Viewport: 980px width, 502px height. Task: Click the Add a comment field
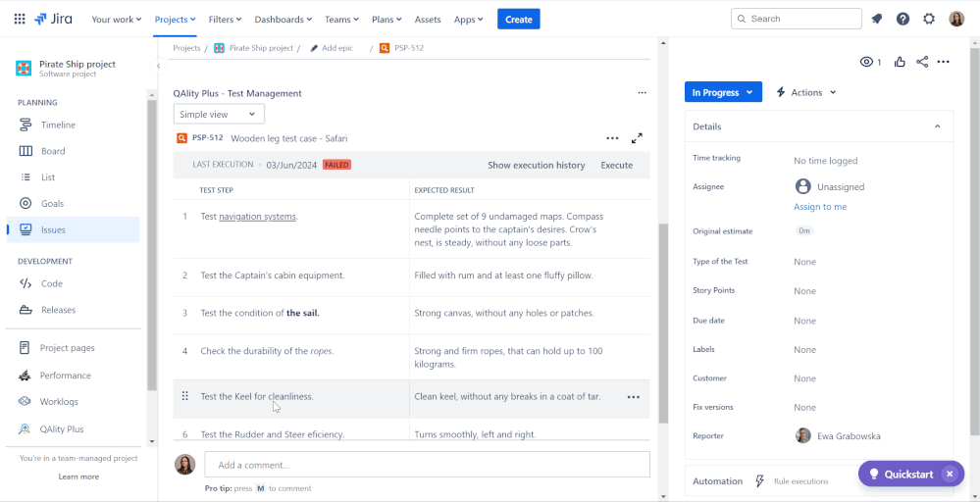click(427, 465)
